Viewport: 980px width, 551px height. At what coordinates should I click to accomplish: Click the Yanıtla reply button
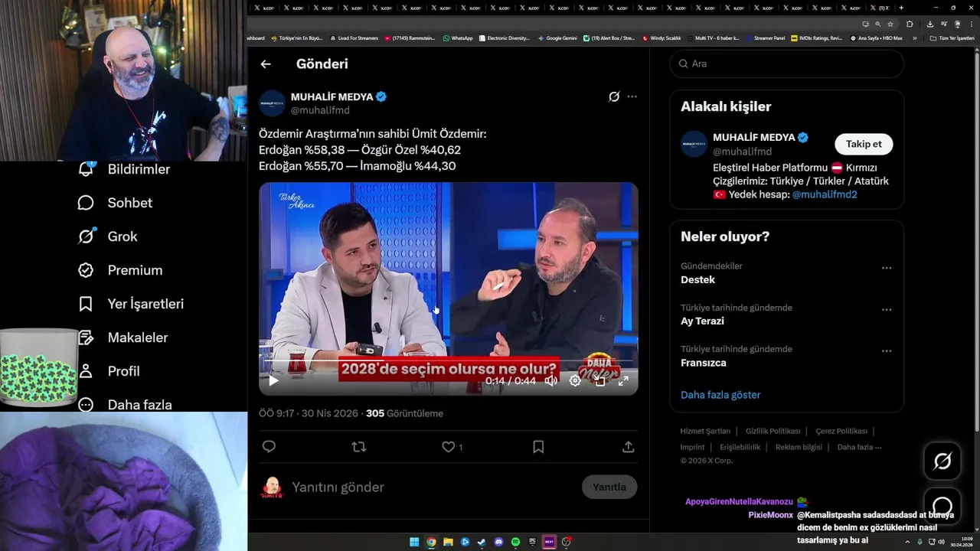point(609,487)
